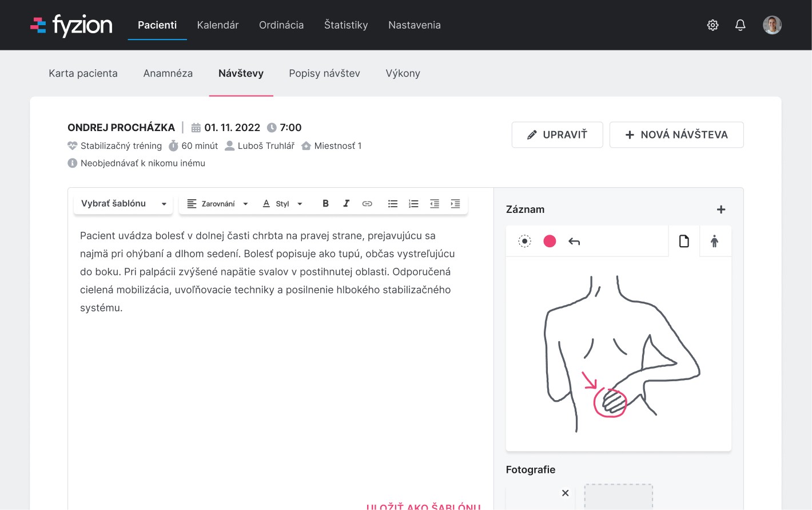The image size is (812, 510).
Task: Click the Záznam heading
Action: [x=525, y=209]
